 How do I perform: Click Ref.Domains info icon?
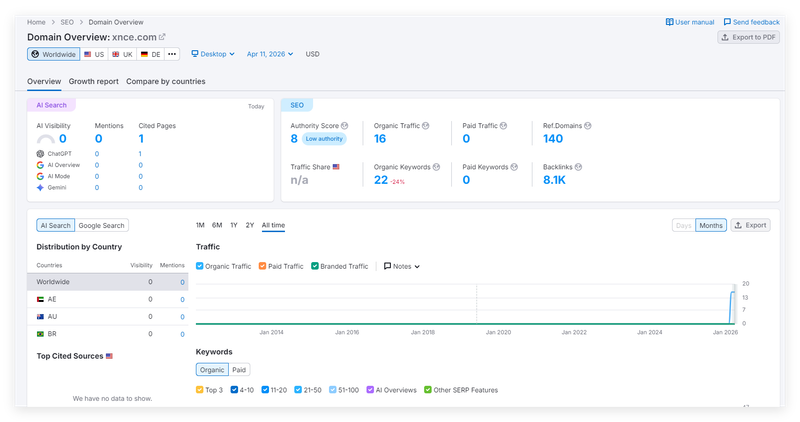pos(587,126)
